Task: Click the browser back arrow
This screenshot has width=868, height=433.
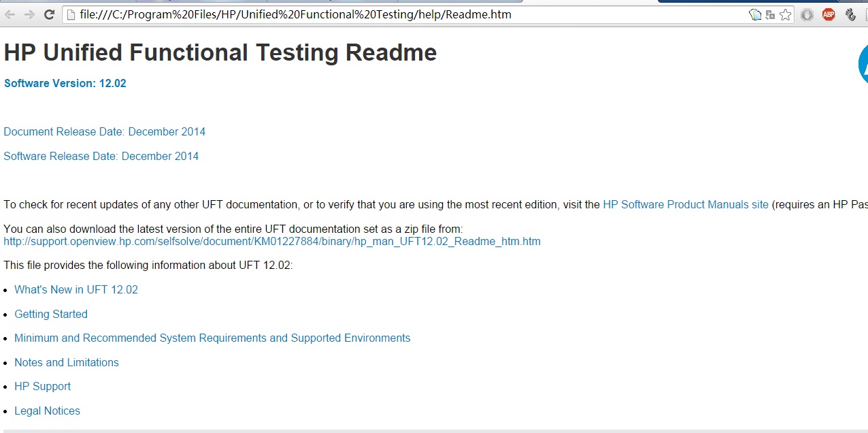Action: [x=10, y=14]
